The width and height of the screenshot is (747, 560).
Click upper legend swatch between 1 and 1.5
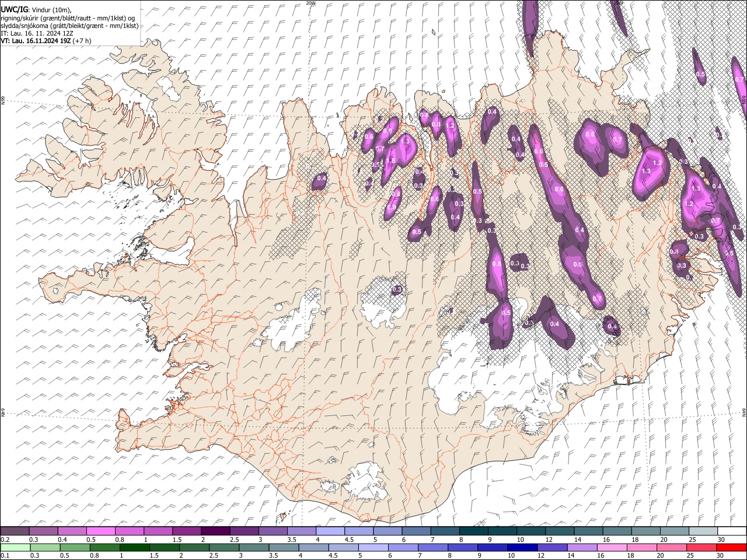pos(158,531)
